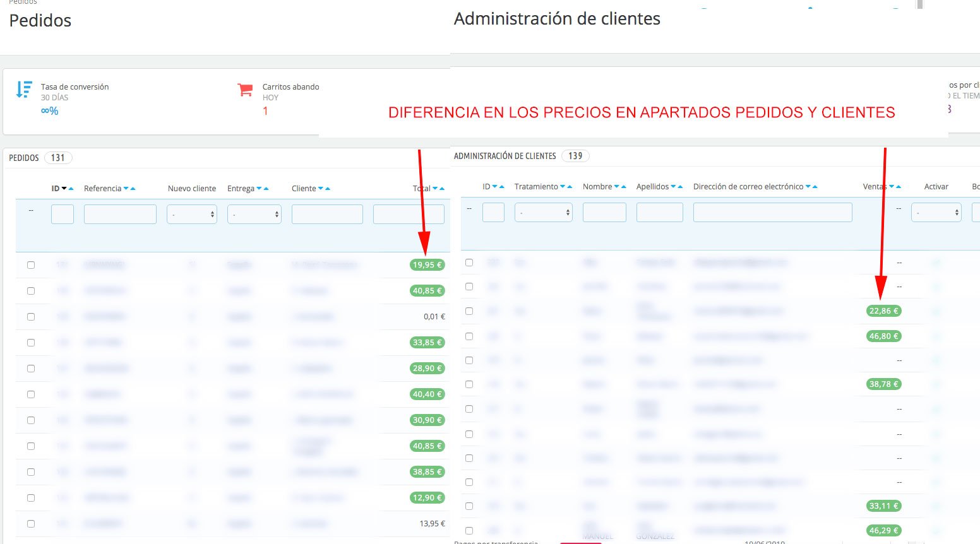
Task: Sort Apellidos column ascending
Action: coord(680,187)
